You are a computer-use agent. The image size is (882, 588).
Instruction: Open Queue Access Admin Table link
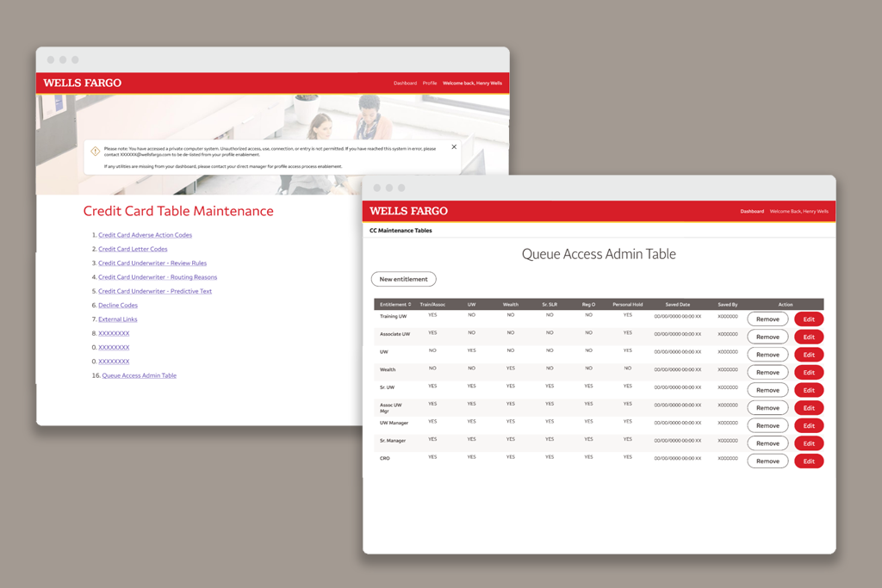point(139,375)
